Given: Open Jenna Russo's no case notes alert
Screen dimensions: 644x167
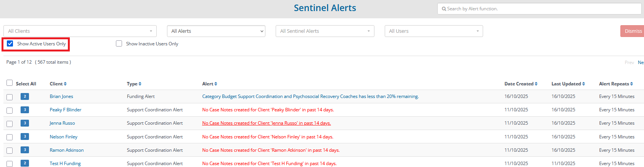Looking at the screenshot, I should 267,123.
